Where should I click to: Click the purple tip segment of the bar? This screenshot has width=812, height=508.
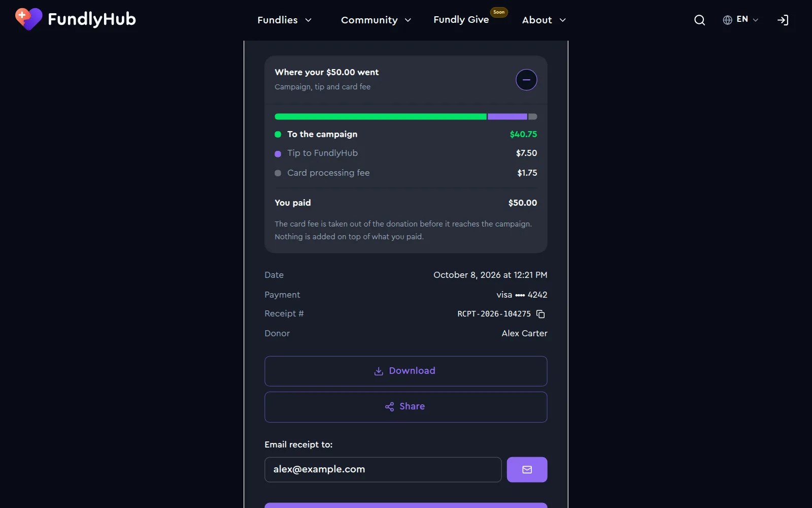[x=507, y=116]
